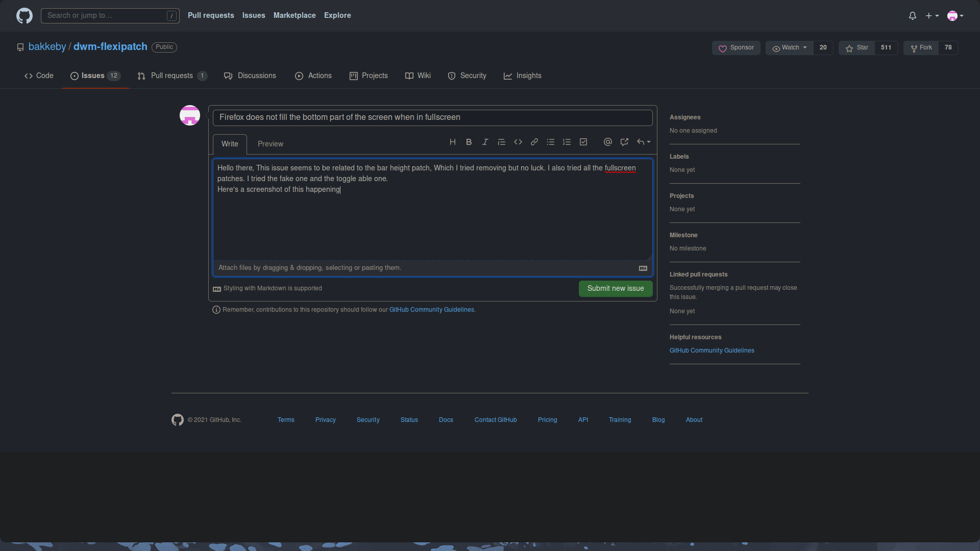Image resolution: width=980 pixels, height=551 pixels.
Task: Add a numbered list
Action: click(x=567, y=142)
